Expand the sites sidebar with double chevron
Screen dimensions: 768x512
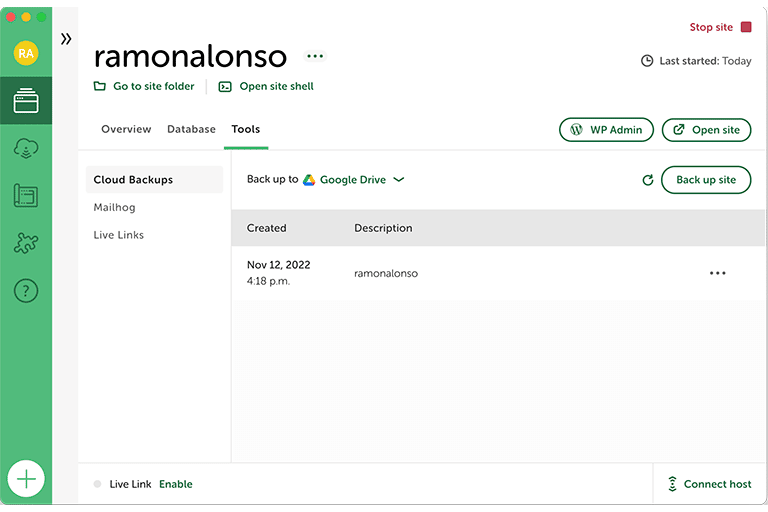tap(66, 39)
